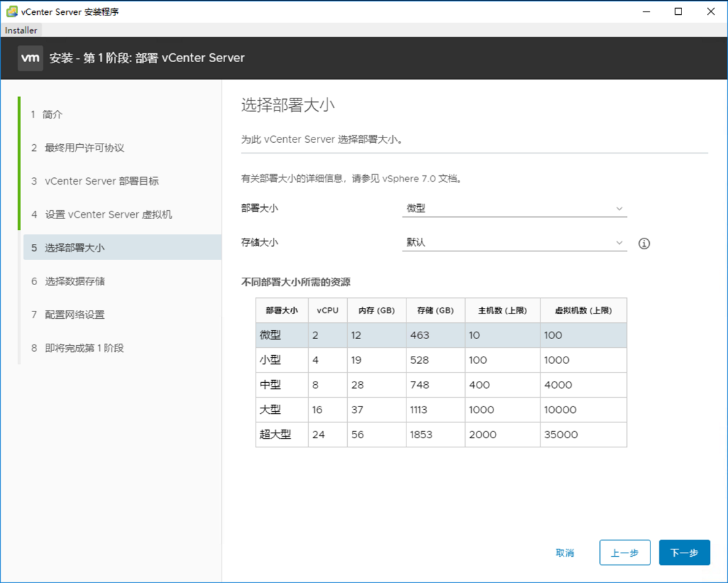Select the 大型 row in the table
The image size is (728, 583).
[x=441, y=410]
